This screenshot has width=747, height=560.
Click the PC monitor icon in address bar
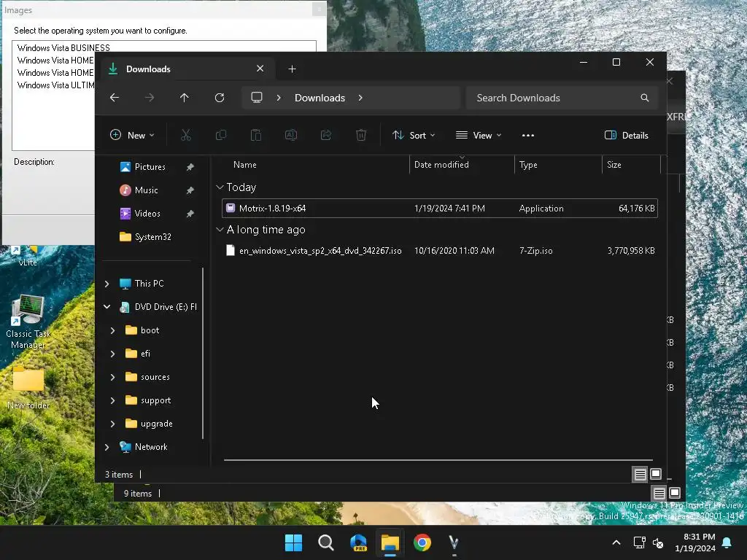257,98
